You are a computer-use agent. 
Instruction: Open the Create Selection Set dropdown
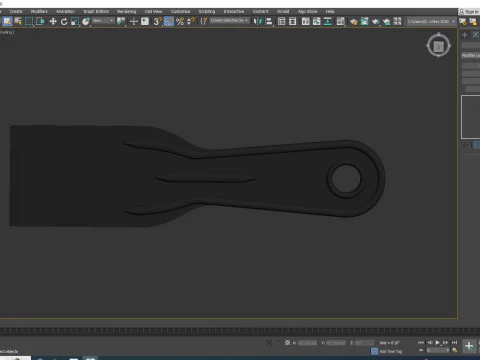(x=230, y=21)
